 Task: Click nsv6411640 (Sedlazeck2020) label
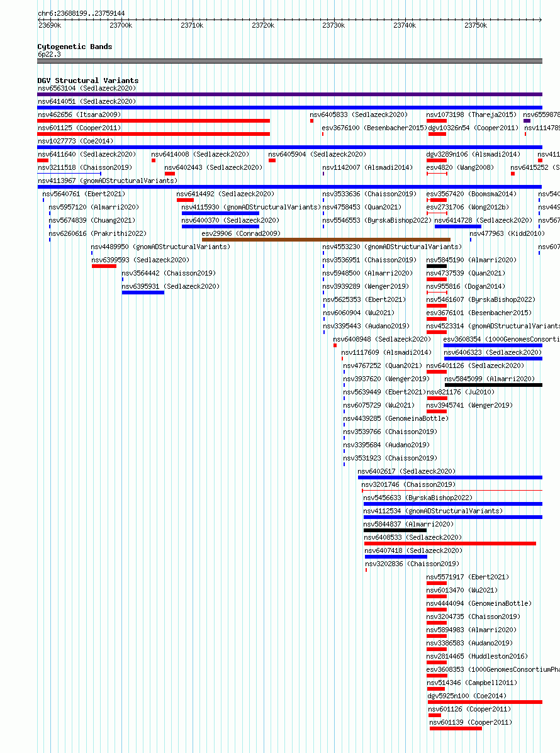pyautogui.click(x=87, y=154)
